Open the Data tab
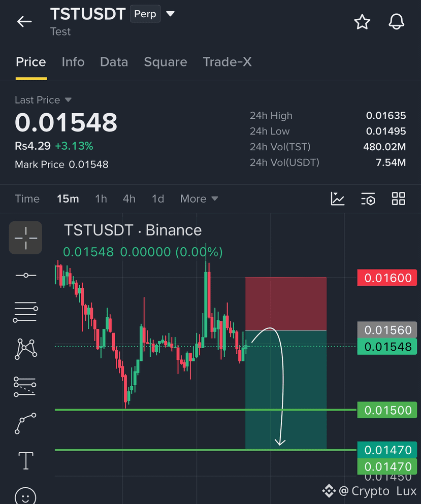Viewport: 421px width, 504px height. click(x=114, y=62)
